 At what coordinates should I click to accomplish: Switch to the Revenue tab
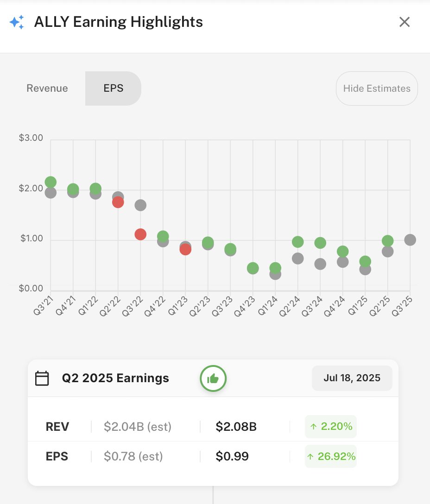click(47, 88)
